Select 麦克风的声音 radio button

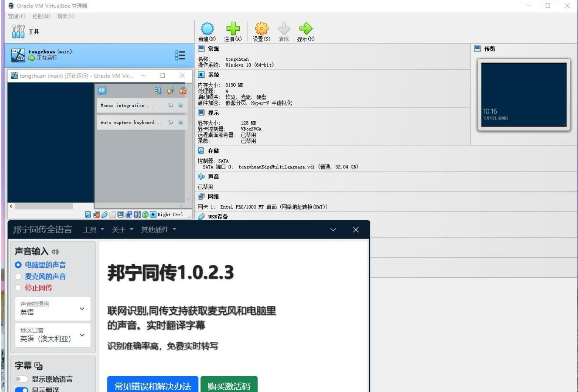point(18,276)
